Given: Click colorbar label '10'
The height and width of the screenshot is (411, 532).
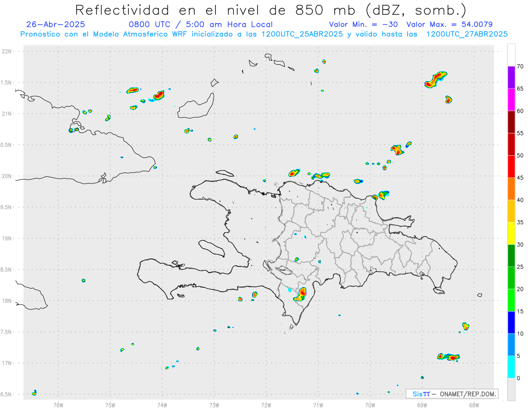Looking at the screenshot, I should point(520,333).
